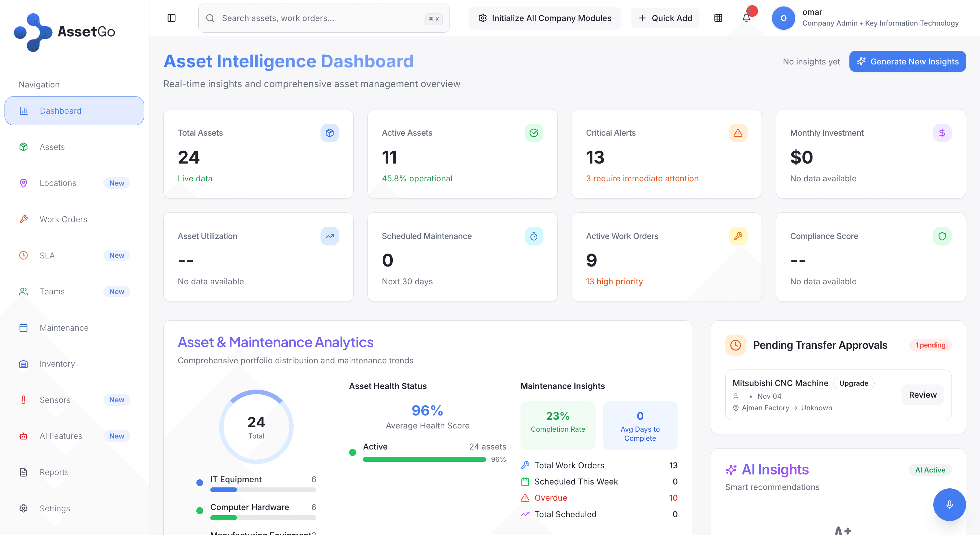Click the Critical Alerts warning icon
Viewport: 980px width, 535px height.
click(x=738, y=133)
